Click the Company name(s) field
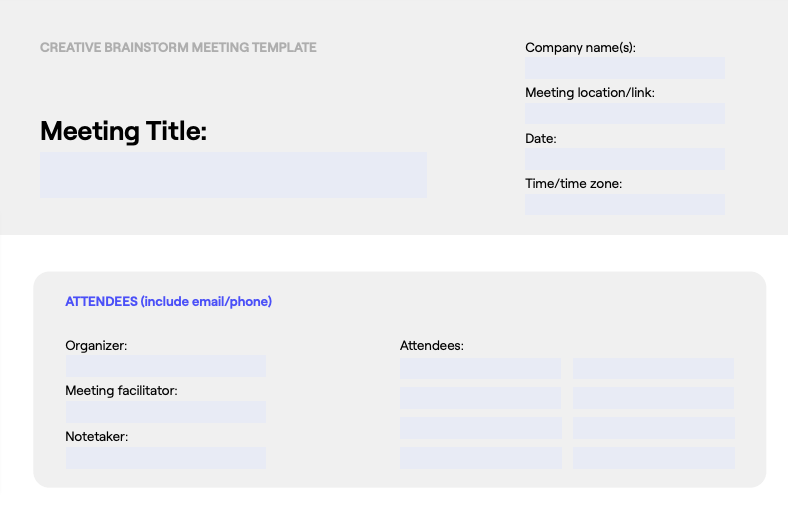 [625, 68]
